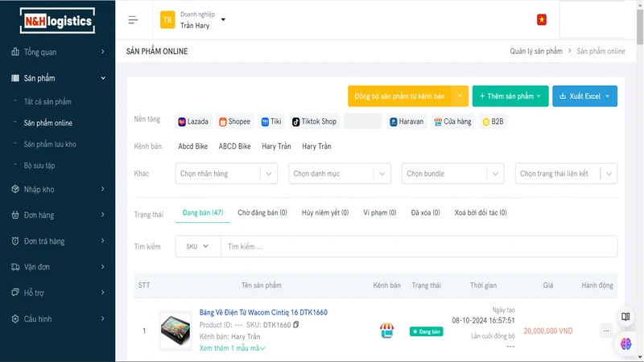Open the brain AI assistant floating icon
The image size is (644, 362).
tap(625, 343)
